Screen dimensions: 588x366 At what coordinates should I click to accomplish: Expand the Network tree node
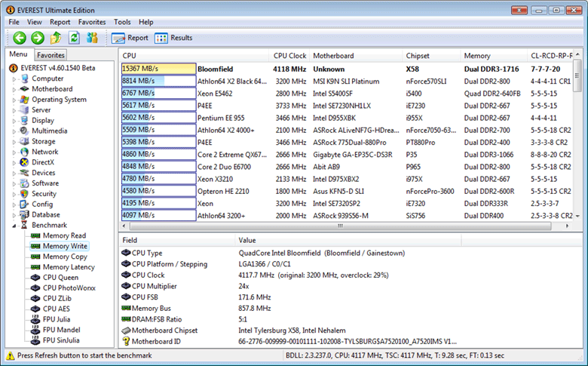pyautogui.click(x=14, y=152)
